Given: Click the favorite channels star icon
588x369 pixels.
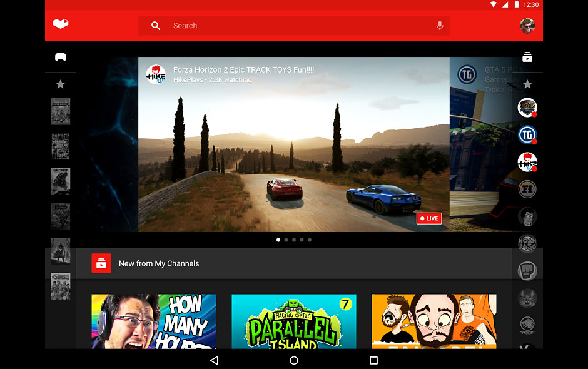Looking at the screenshot, I should (527, 84).
